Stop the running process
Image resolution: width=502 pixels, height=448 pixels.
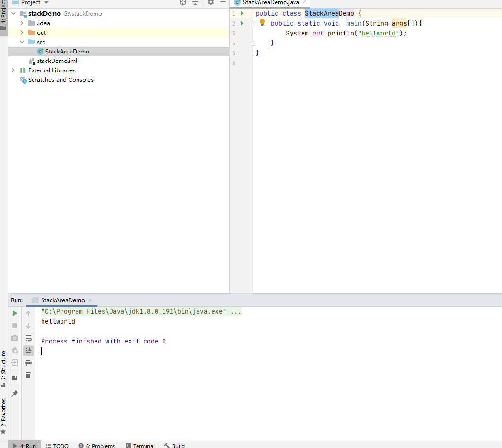[15, 325]
